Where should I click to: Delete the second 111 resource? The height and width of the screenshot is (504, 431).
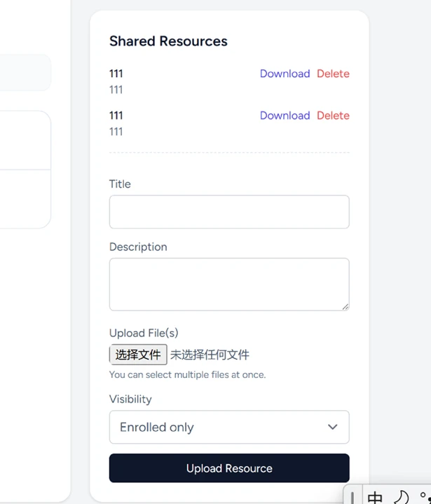(333, 116)
